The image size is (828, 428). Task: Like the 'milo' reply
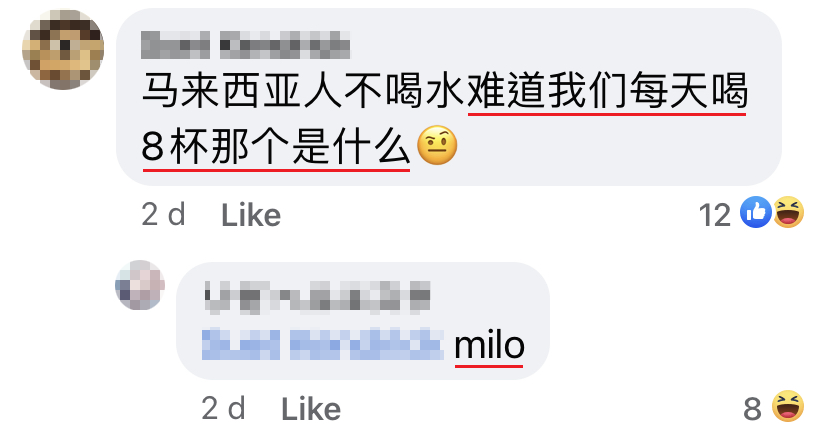tap(311, 409)
